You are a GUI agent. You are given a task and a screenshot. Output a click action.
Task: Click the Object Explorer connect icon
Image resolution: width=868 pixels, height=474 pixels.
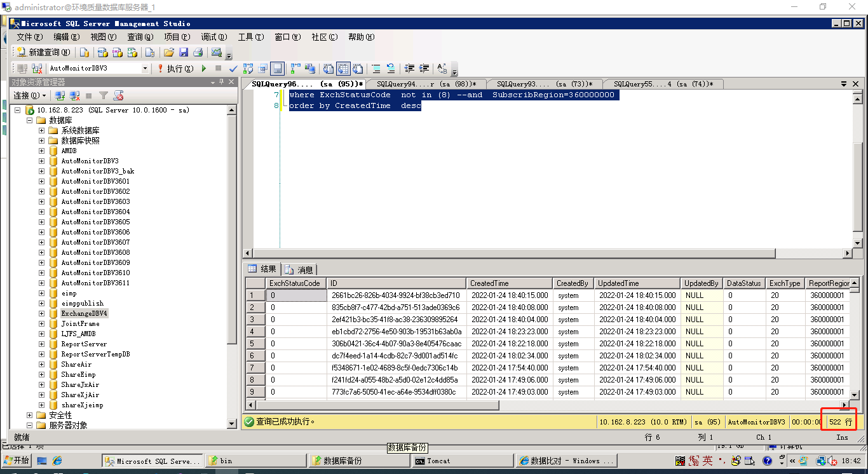(60, 95)
